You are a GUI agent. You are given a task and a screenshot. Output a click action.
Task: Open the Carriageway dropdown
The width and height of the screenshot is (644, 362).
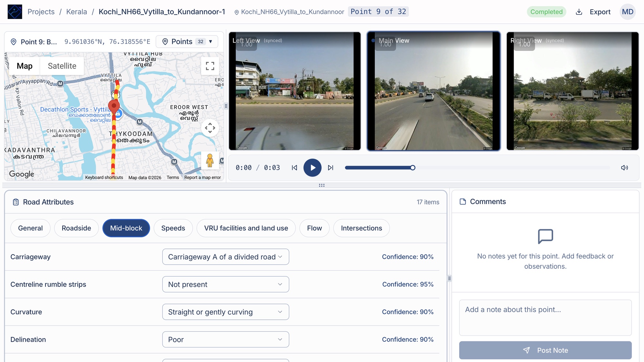(x=225, y=257)
